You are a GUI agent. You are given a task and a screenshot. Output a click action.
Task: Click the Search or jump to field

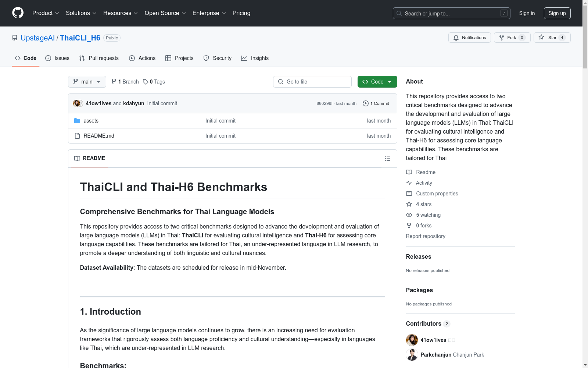coord(452,13)
